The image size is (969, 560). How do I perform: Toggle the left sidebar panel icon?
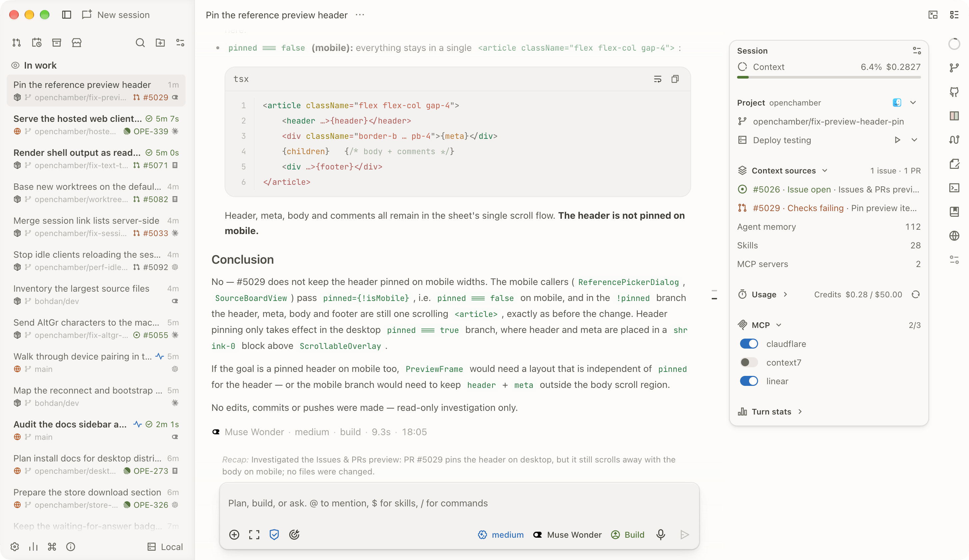tap(67, 15)
